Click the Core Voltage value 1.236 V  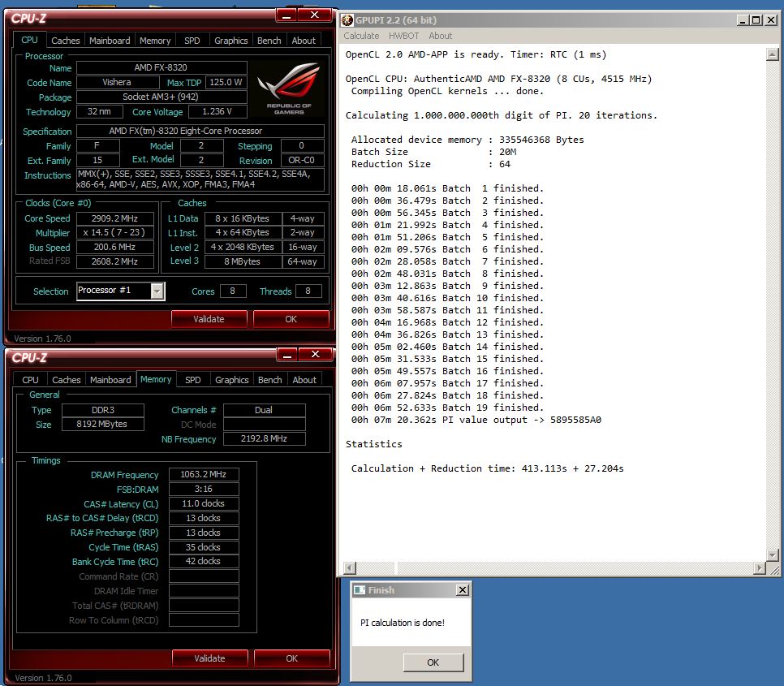point(217,111)
